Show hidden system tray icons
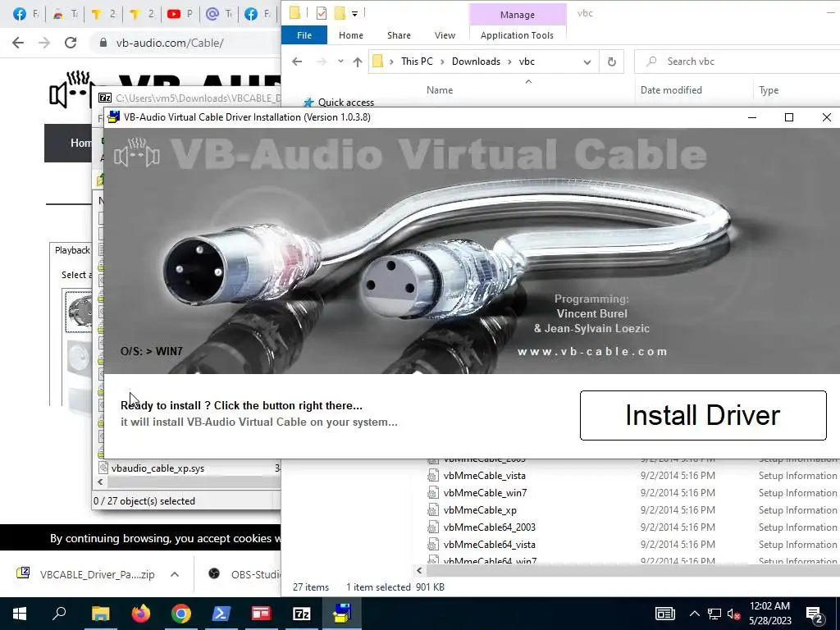The width and height of the screenshot is (840, 630). (694, 614)
